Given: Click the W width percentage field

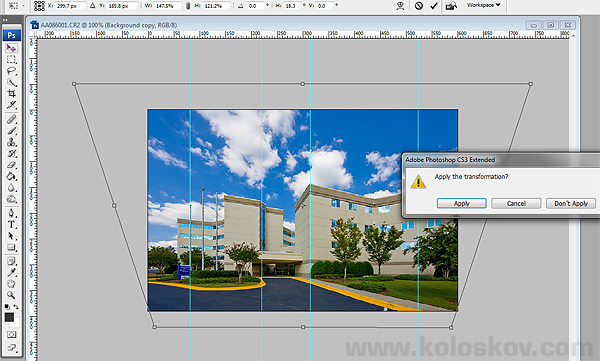Looking at the screenshot, I should (x=167, y=6).
